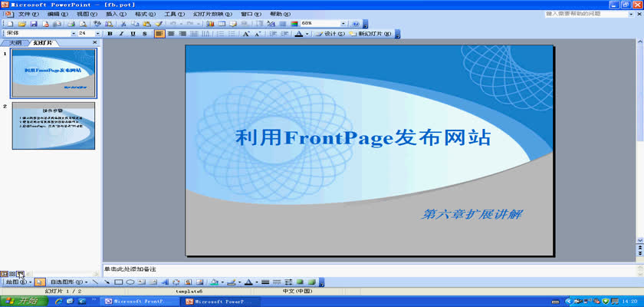Open the 视图 (View) menu

click(87, 14)
